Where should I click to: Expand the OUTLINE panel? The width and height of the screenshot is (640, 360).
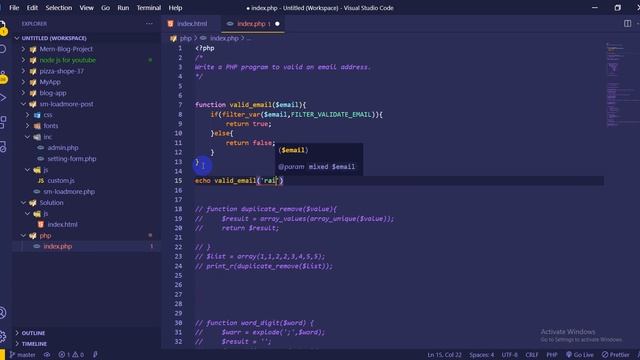tap(33, 333)
